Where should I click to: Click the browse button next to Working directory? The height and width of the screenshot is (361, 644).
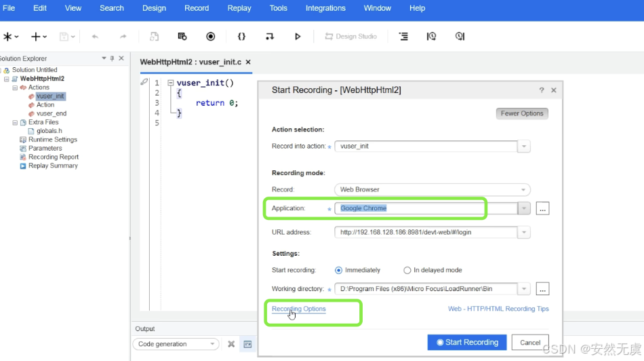point(542,289)
